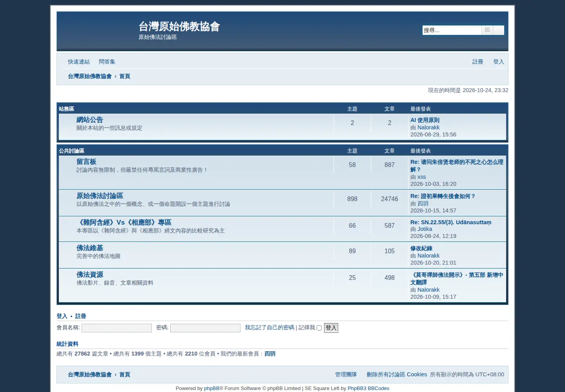Viewport: 565px width, 392px height.
Task: Click the 台灣原始佛教協會 site title in the header
Action: (179, 26)
